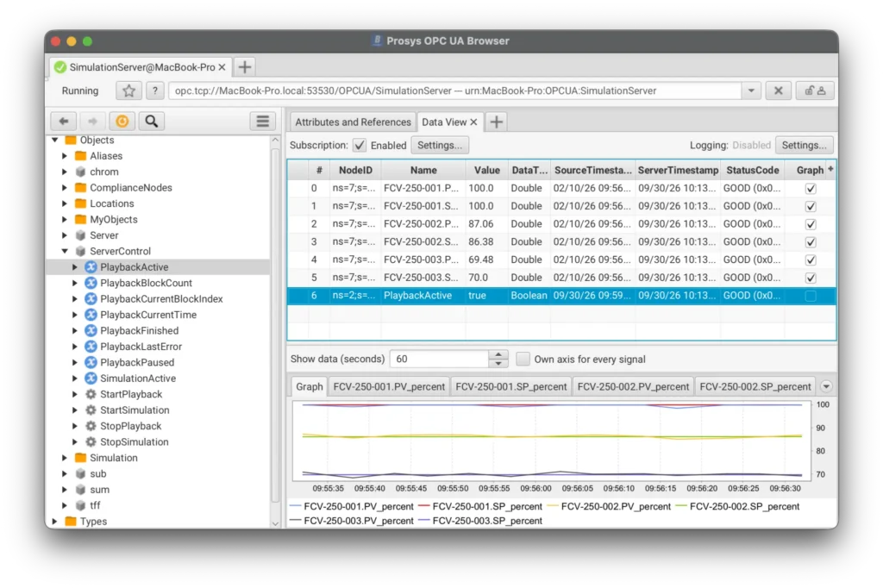Close the Data View tab

coord(473,122)
